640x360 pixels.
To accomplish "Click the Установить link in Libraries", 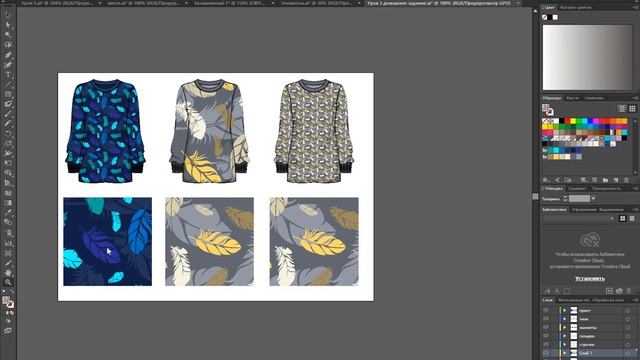I will pos(590,278).
